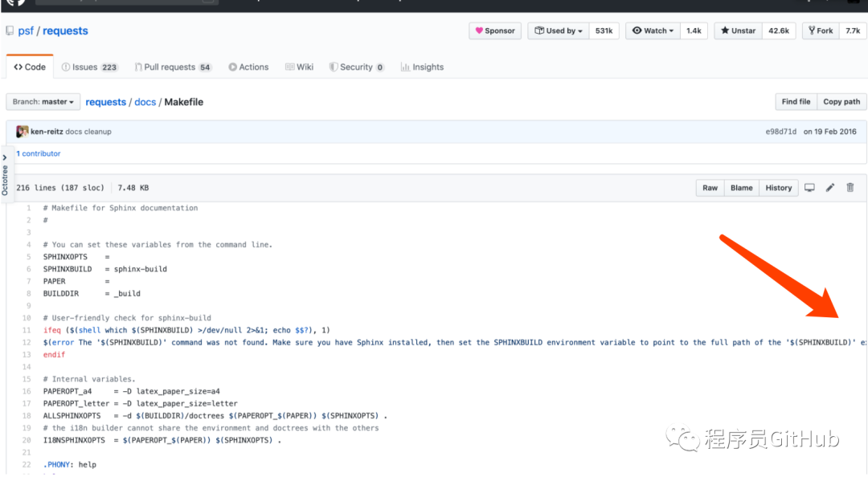This screenshot has height=477, width=868.
Task: Open the psf organization link
Action: pyautogui.click(x=26, y=31)
